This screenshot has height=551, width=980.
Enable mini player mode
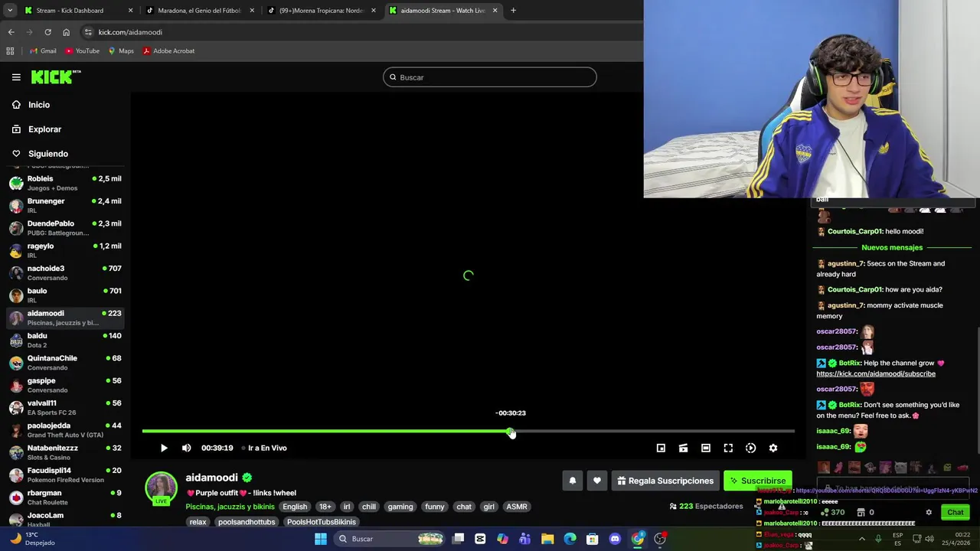(x=661, y=448)
